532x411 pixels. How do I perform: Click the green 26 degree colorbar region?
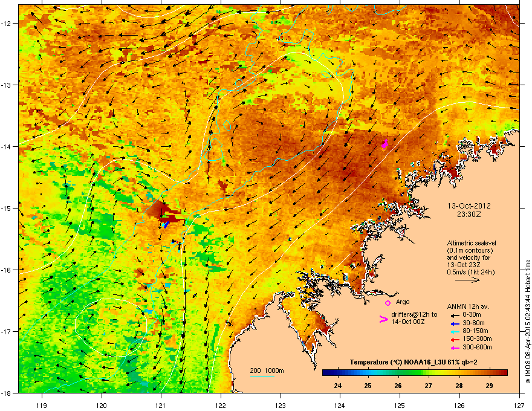coord(398,373)
